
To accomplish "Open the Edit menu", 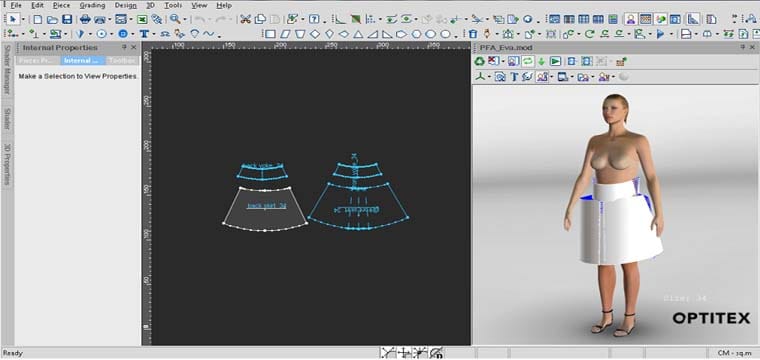I will (37, 5).
